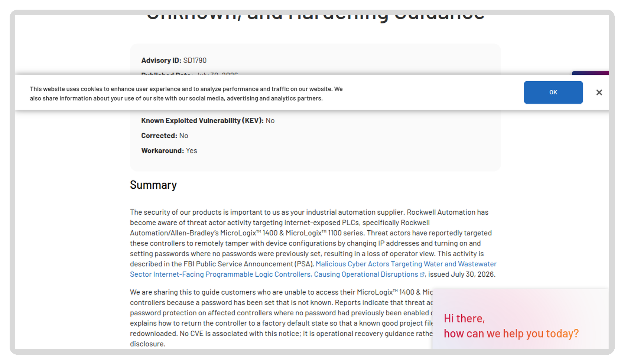The image size is (624, 364).
Task: Accept cookies with the OK button
Action: [553, 92]
